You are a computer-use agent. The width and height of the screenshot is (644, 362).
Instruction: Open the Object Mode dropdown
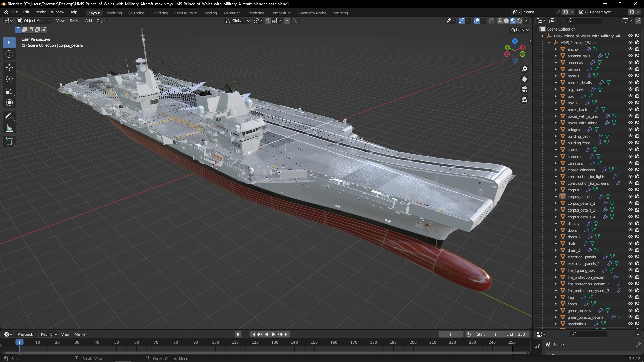pos(34,21)
